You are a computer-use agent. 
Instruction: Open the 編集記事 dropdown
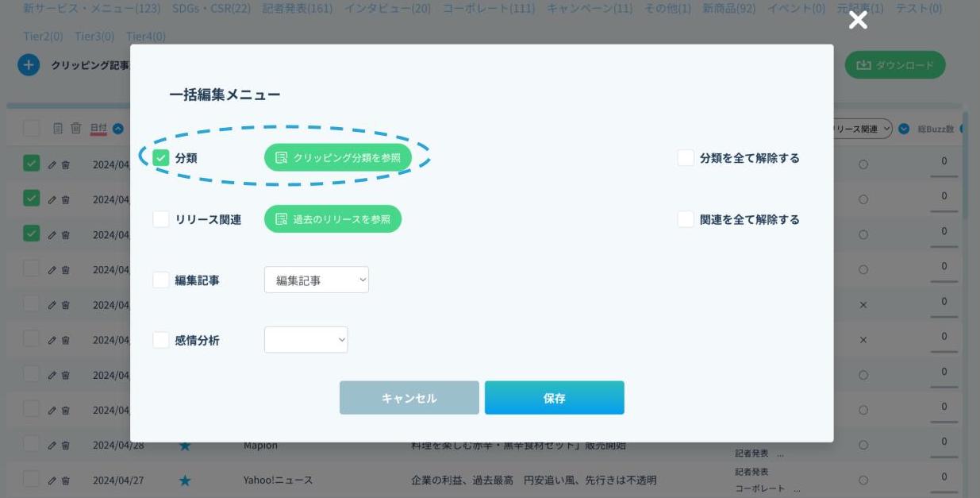click(316, 280)
